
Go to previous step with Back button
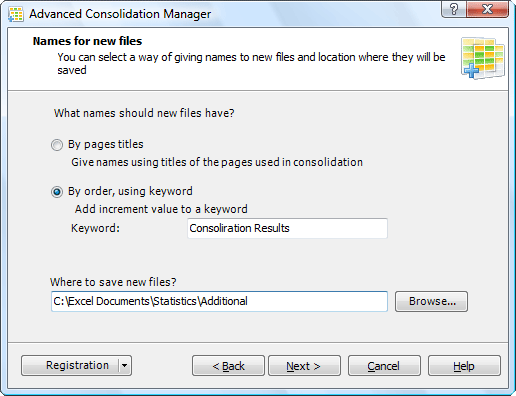228,366
